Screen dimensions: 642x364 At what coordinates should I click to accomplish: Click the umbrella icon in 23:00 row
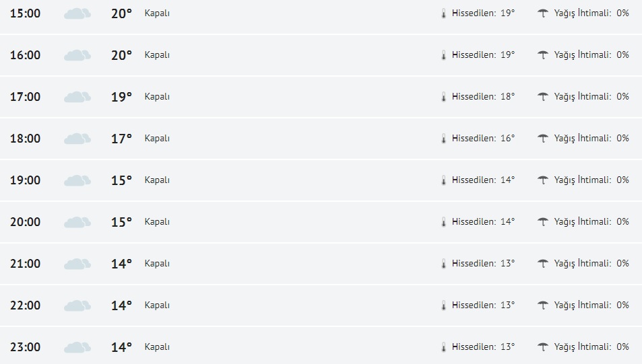(543, 347)
